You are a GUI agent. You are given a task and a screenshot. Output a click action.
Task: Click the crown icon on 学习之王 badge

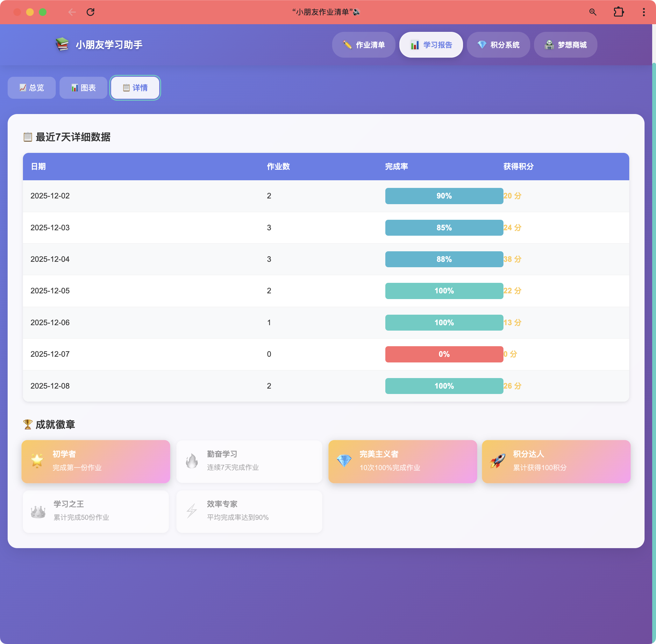38,512
